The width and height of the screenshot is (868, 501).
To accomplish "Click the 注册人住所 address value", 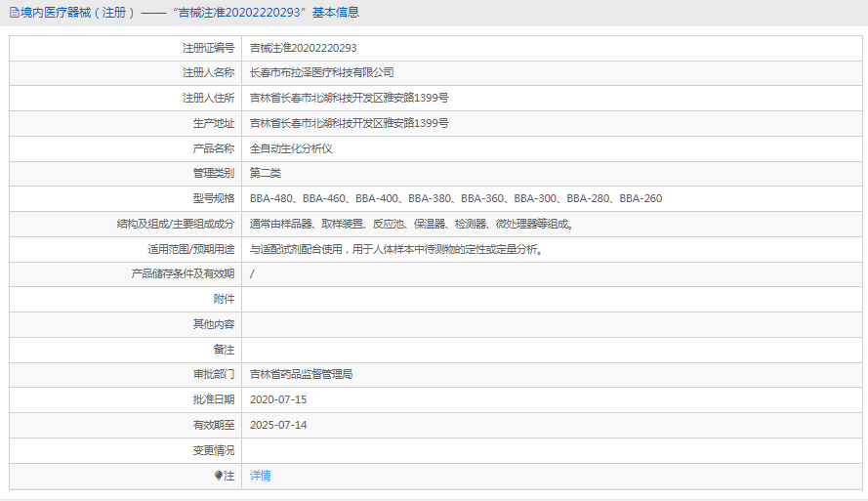I will pos(349,98).
